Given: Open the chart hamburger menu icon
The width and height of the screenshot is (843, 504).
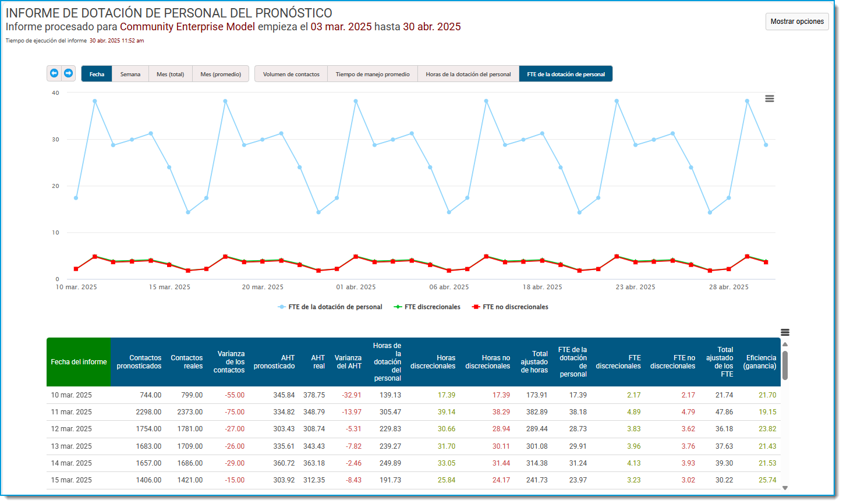Looking at the screenshot, I should click(x=769, y=99).
